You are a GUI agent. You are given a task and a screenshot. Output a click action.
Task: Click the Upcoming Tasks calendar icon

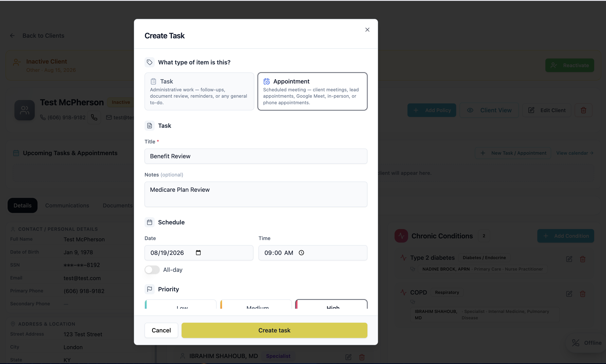16,153
